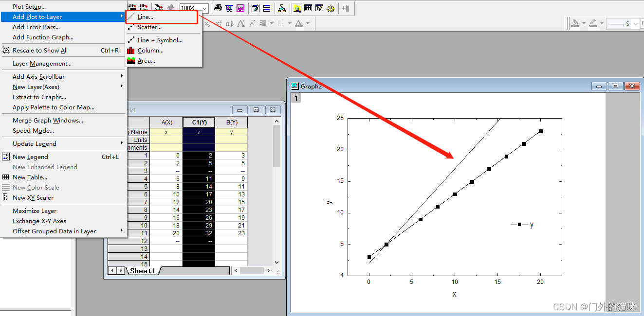
Task: Click the line color pencil icon
Action: click(x=593, y=23)
